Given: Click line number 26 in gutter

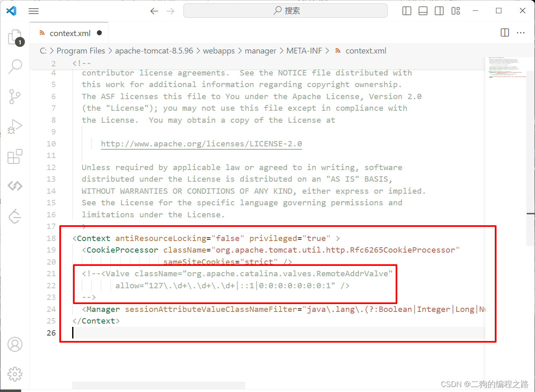Looking at the screenshot, I should (x=51, y=333).
